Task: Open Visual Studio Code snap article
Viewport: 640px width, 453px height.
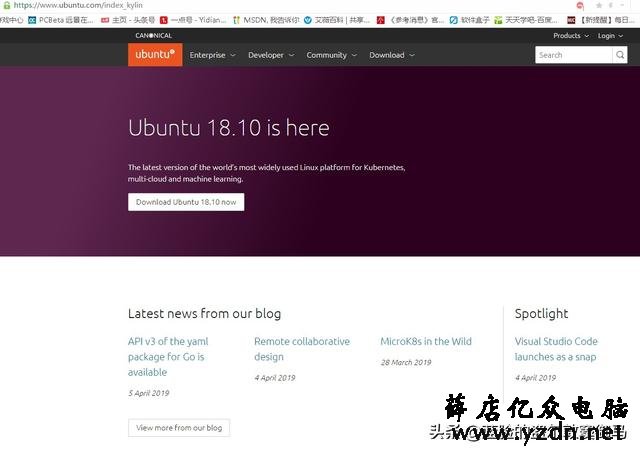Action: 556,349
